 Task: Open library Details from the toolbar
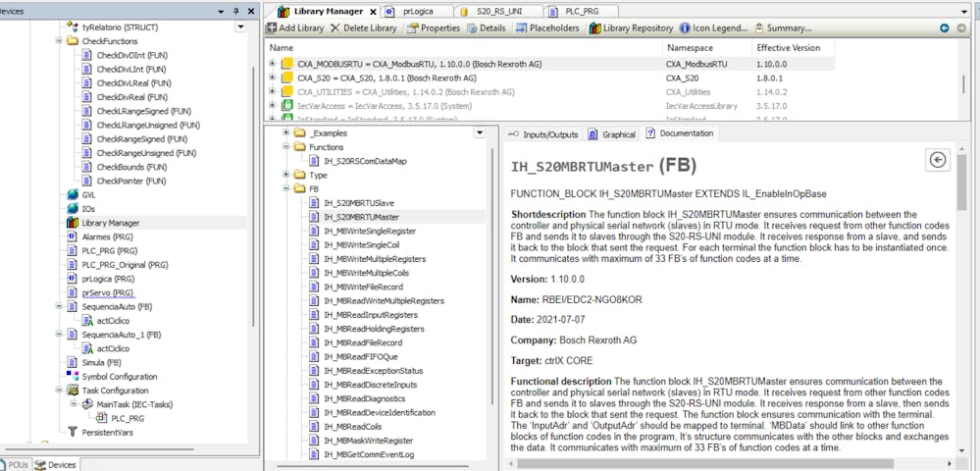click(471, 28)
